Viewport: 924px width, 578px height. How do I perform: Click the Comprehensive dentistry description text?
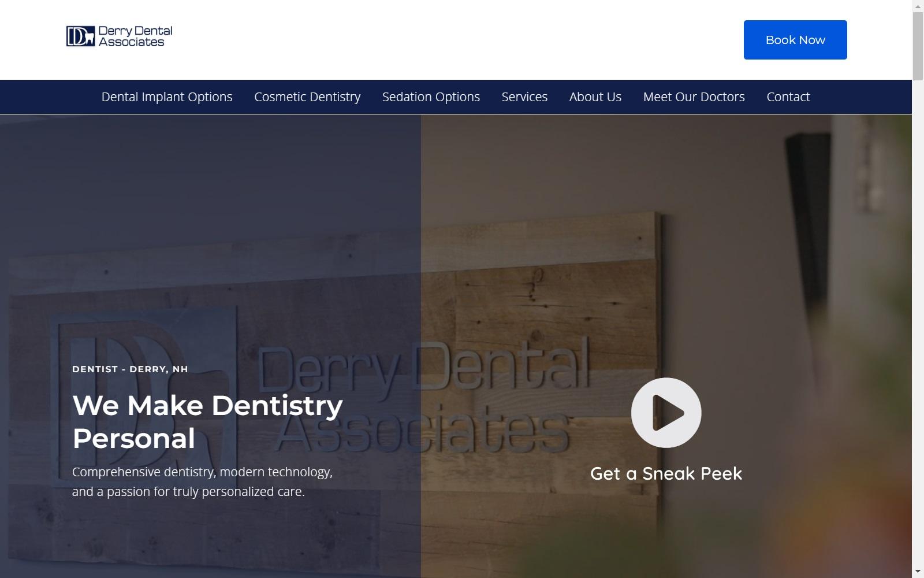202,481
